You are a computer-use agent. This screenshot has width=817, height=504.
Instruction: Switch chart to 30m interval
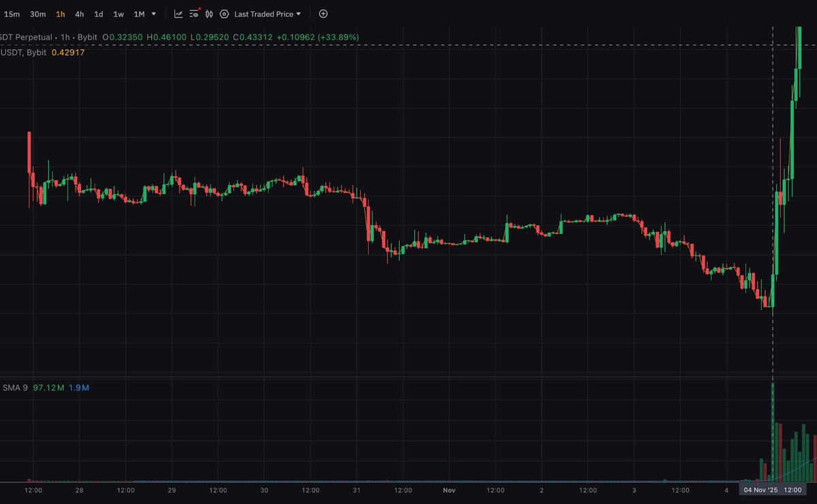pos(38,14)
